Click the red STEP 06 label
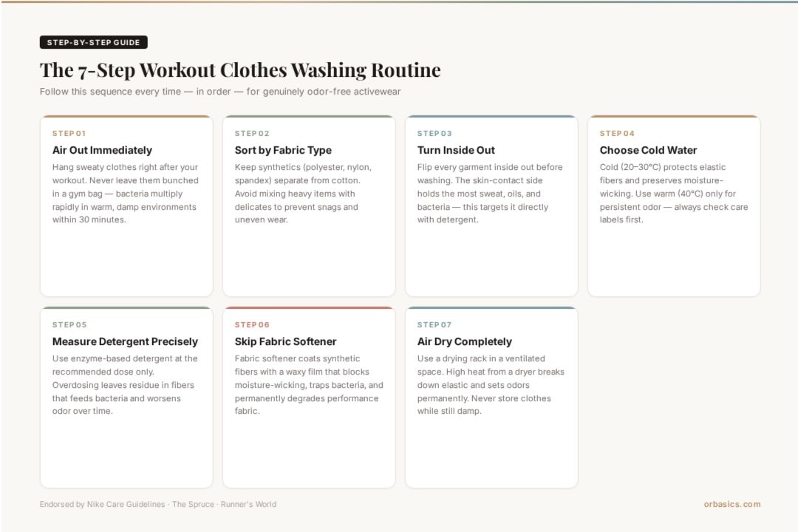 click(x=252, y=325)
